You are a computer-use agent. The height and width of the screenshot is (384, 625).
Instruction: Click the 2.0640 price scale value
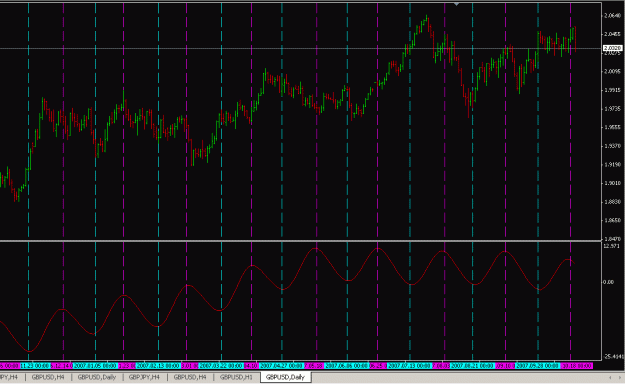click(x=612, y=16)
